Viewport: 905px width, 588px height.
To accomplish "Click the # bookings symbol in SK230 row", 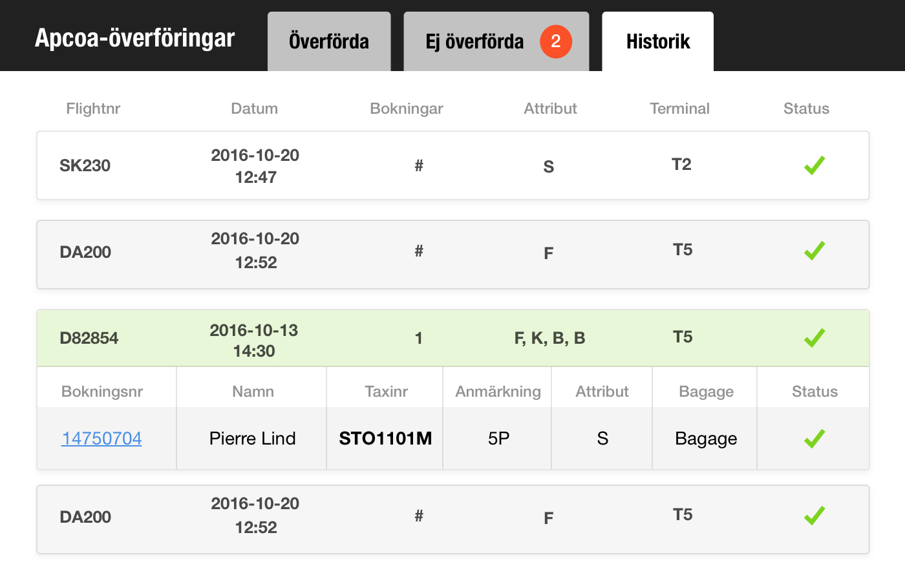I will pos(419,165).
